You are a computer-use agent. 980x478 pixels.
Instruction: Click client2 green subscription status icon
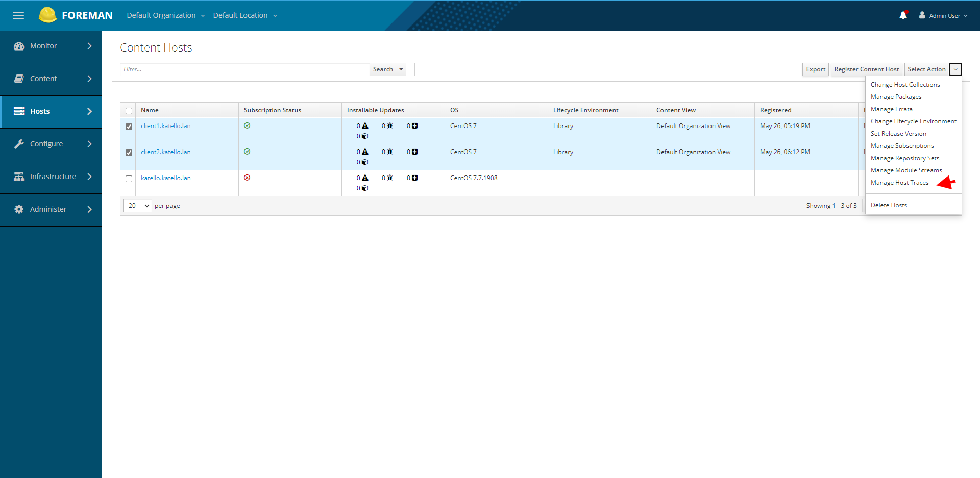pos(247,152)
